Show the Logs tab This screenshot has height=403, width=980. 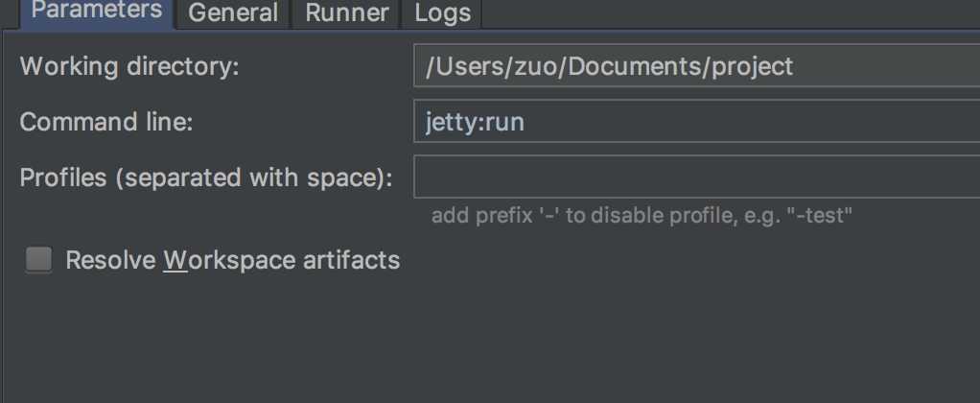442,12
